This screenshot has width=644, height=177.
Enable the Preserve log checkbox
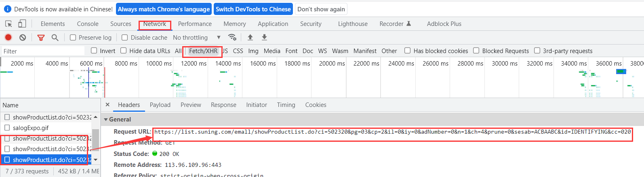coord(73,38)
